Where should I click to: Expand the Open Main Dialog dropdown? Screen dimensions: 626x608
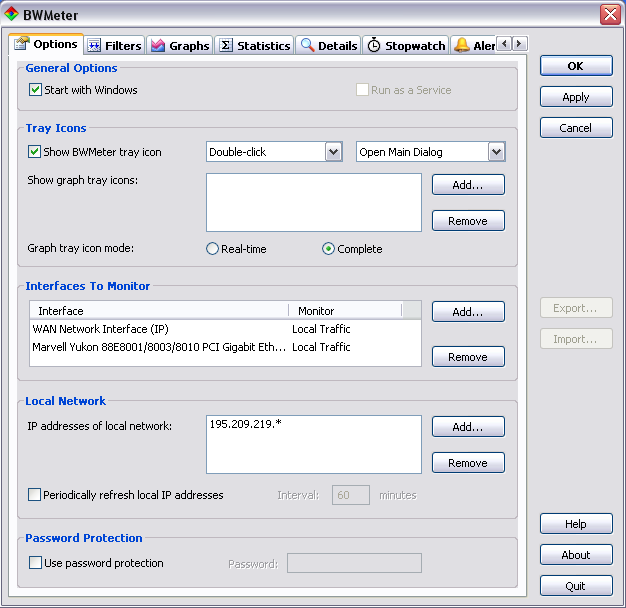(x=496, y=152)
